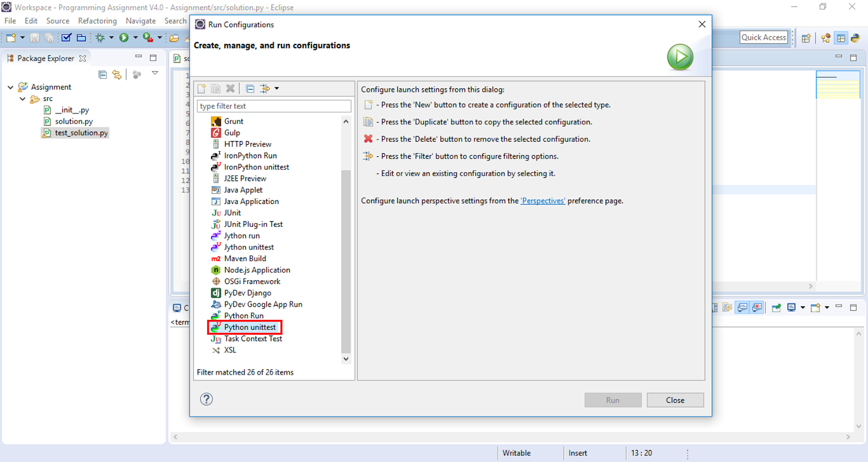Open the Refactoring menu in Eclipse

97,21
